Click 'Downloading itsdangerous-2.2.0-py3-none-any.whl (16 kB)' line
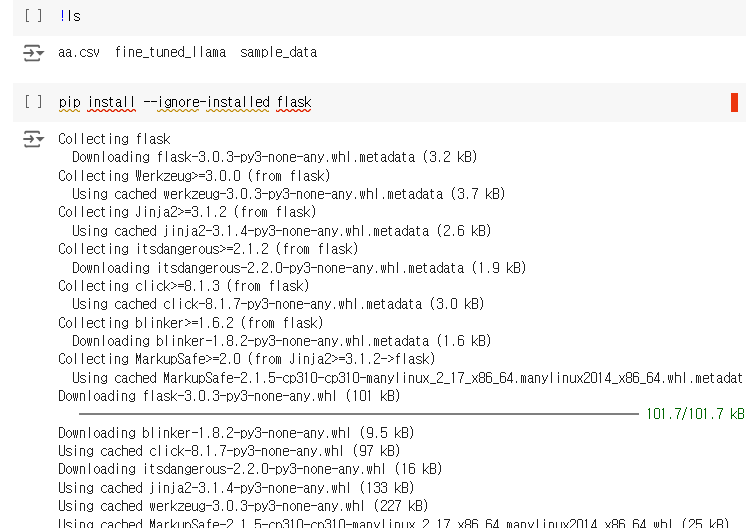 (250, 469)
